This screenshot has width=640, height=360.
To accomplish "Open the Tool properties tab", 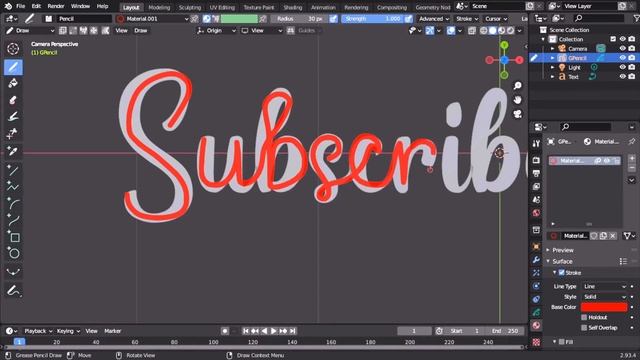I will pyautogui.click(x=536, y=143).
